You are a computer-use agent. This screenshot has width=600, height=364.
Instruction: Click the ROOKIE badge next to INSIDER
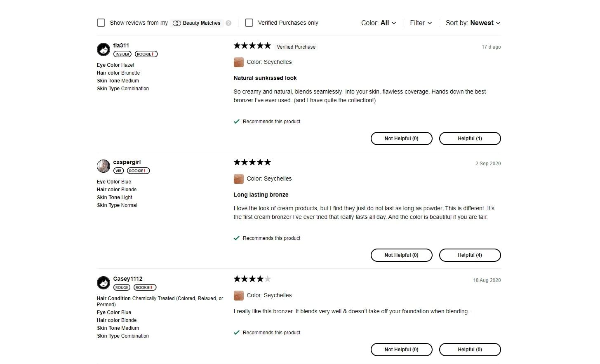pyautogui.click(x=146, y=54)
